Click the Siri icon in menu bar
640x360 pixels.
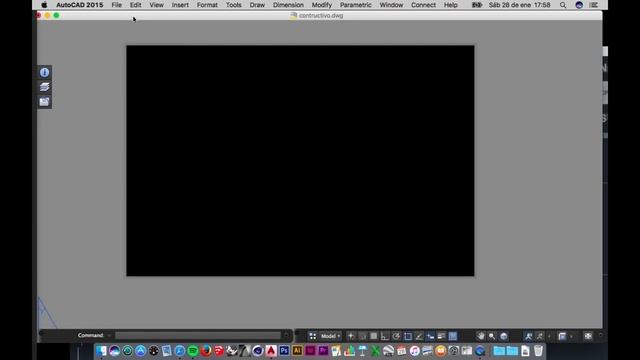coord(579,5)
